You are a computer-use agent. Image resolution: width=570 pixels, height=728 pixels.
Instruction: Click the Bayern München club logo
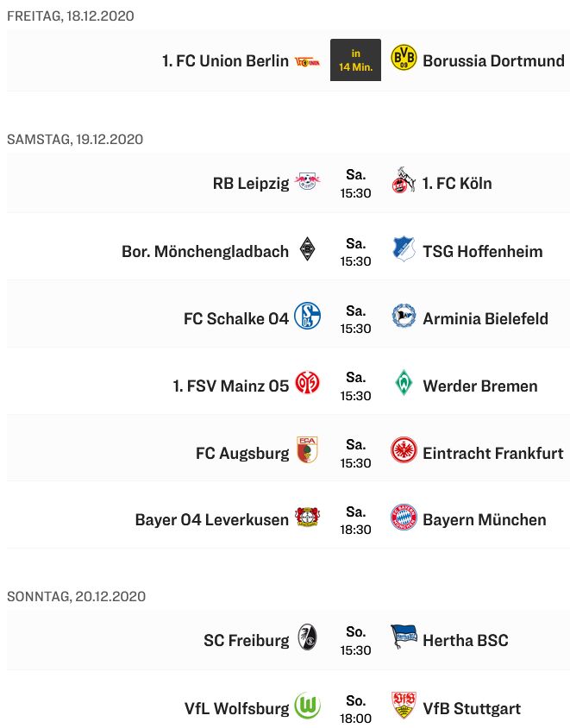click(404, 518)
